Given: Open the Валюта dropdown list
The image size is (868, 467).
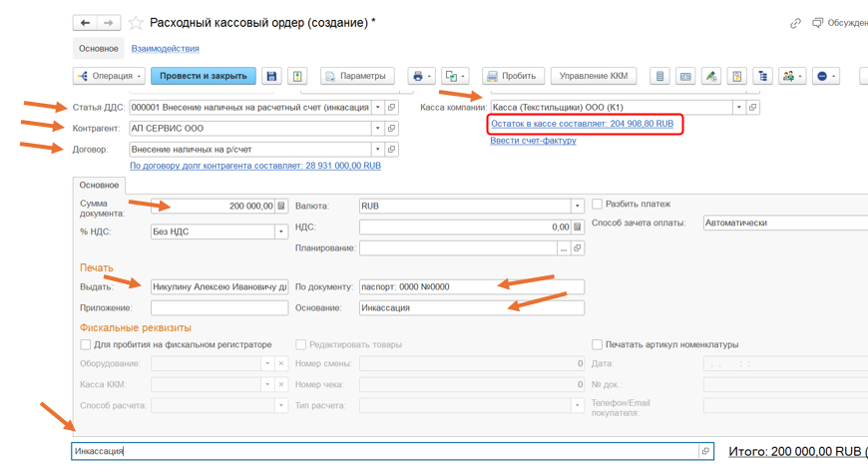Looking at the screenshot, I should [x=577, y=206].
